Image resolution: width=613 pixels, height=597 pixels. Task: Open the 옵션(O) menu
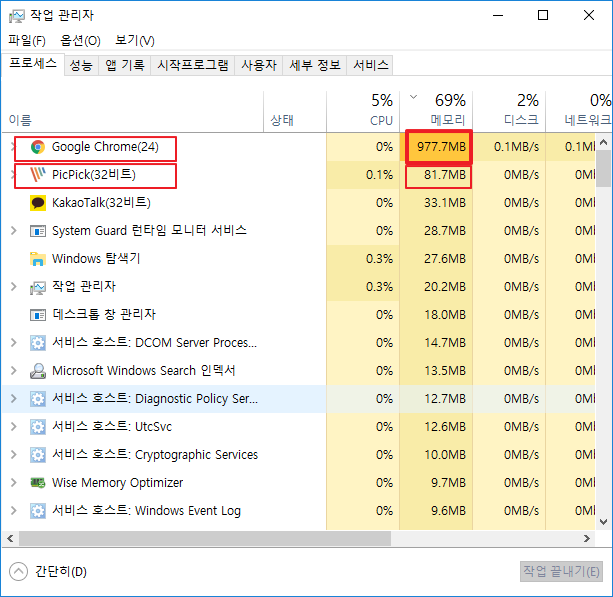tap(80, 40)
